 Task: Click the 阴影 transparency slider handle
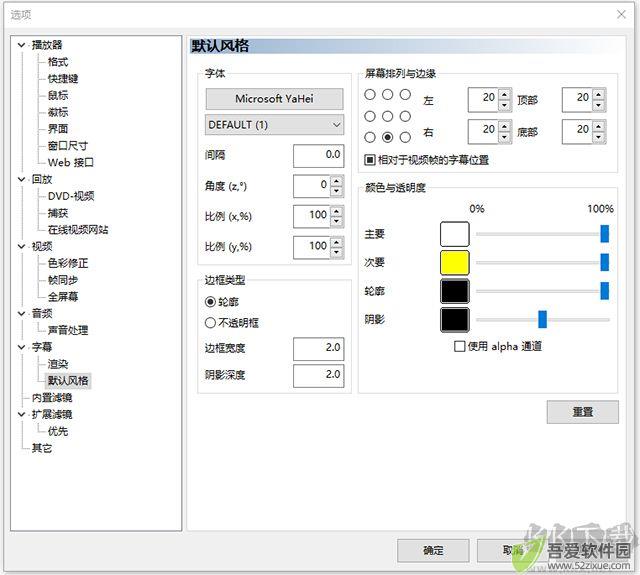[542, 320]
